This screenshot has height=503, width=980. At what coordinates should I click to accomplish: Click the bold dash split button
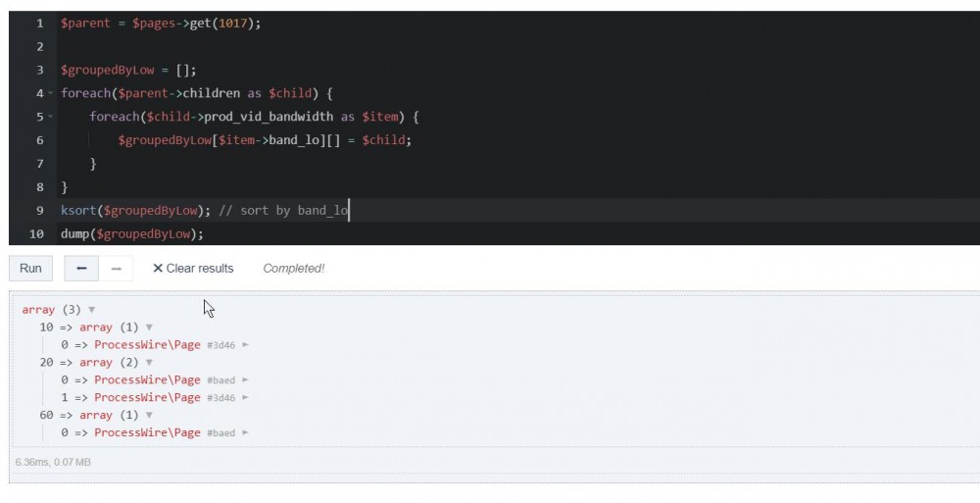click(x=81, y=269)
